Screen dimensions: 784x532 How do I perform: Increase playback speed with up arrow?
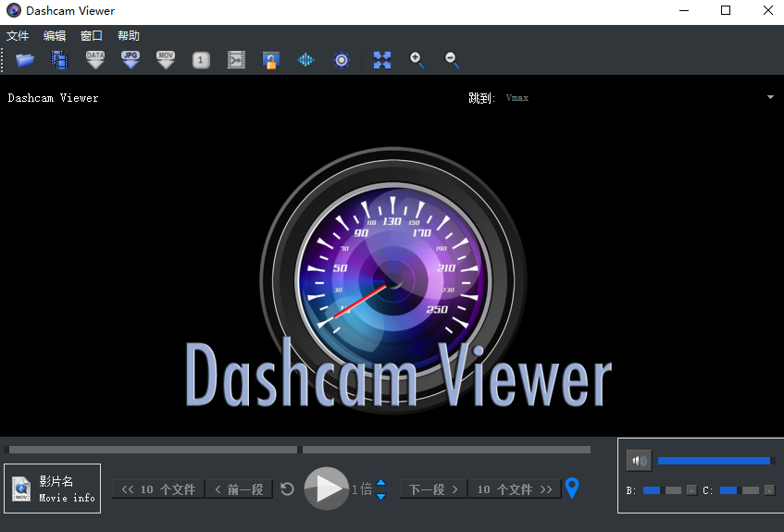click(381, 482)
